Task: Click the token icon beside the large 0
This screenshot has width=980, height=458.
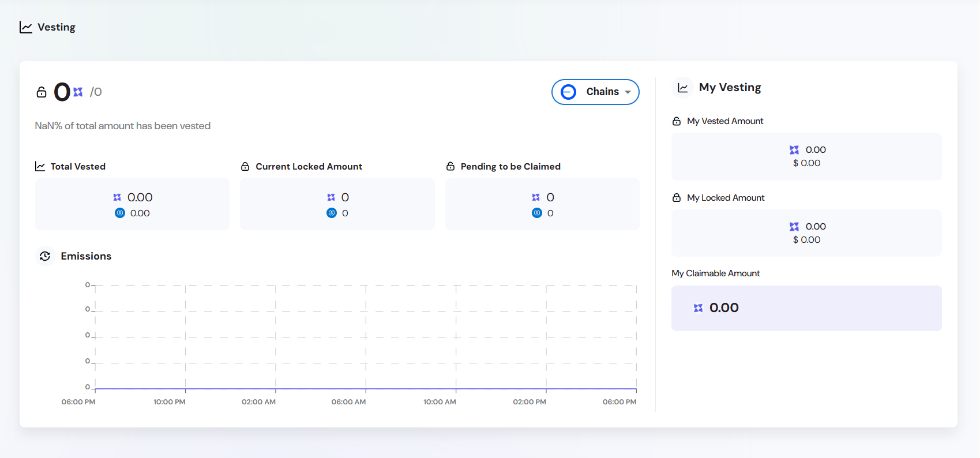Action: pyautogui.click(x=78, y=92)
